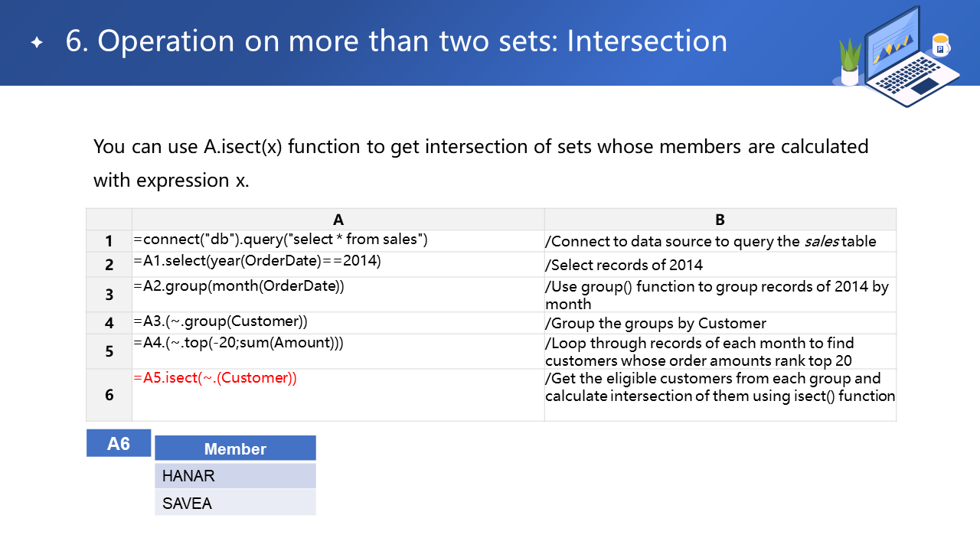
Task: Select the Member column header
Action: [x=235, y=448]
